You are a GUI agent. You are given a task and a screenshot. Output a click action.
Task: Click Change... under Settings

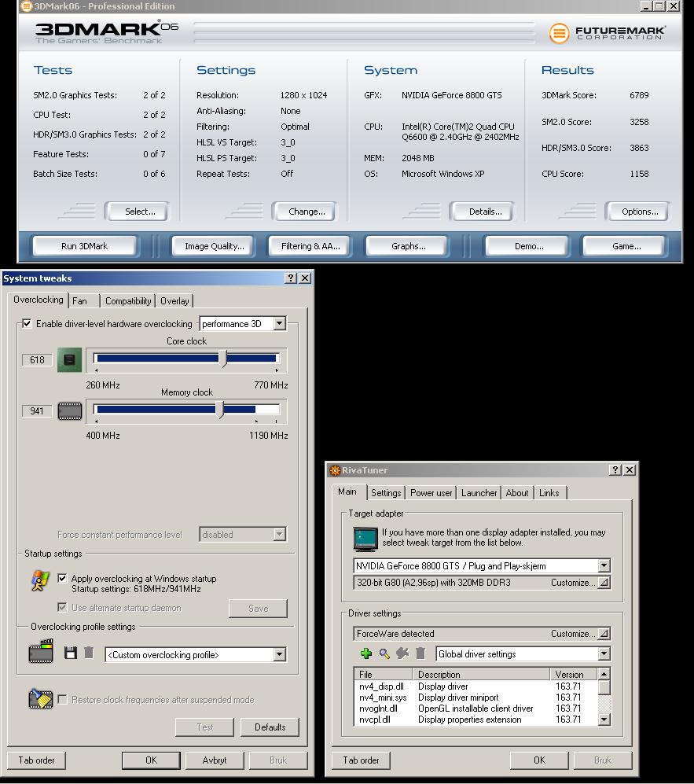click(304, 212)
